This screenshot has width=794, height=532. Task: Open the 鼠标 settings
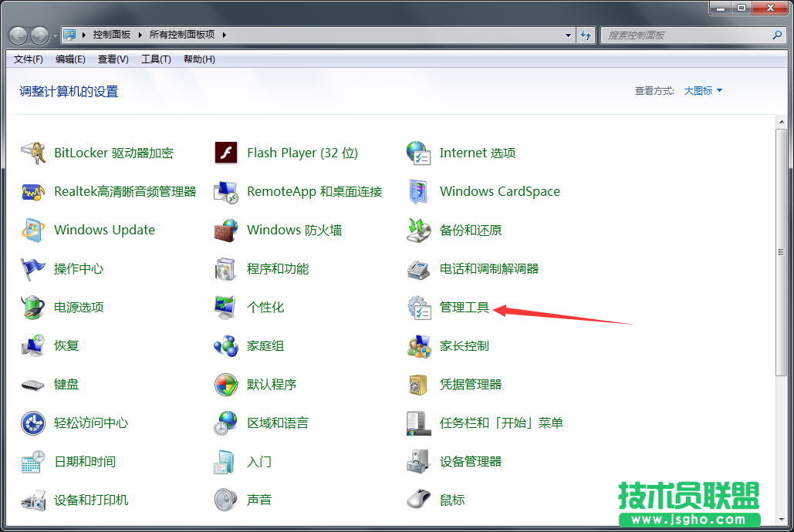tap(450, 500)
